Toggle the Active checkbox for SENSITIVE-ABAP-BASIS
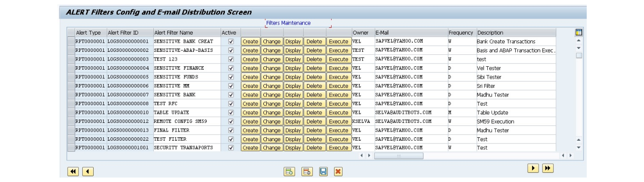The height and width of the screenshot is (182, 644). (231, 50)
